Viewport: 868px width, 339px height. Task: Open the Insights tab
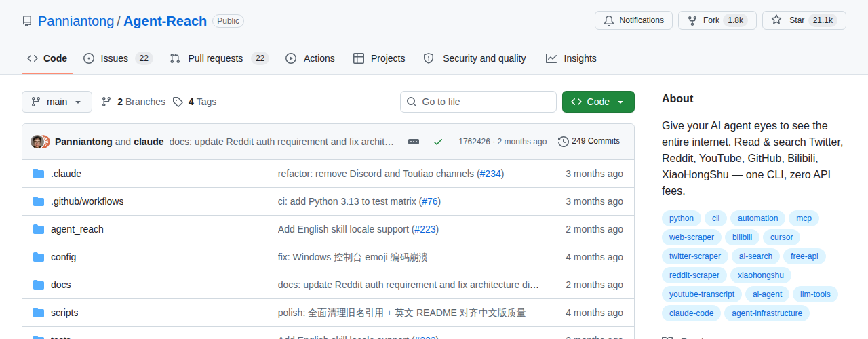[x=571, y=58]
